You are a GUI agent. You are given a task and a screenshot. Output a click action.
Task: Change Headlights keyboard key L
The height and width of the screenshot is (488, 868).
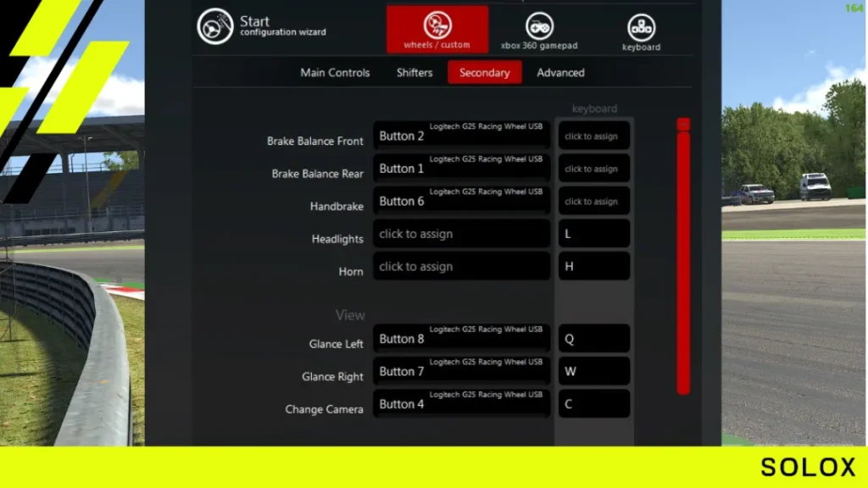594,234
